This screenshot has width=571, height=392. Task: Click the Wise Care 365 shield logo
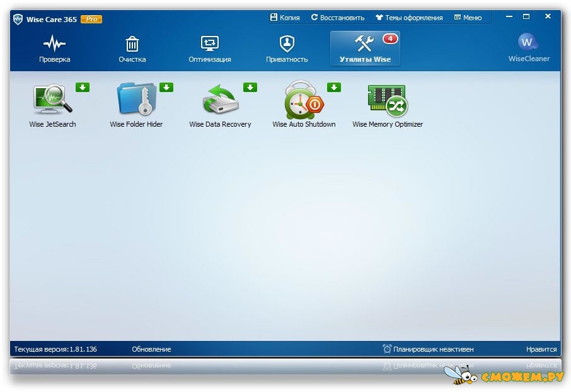(18, 19)
